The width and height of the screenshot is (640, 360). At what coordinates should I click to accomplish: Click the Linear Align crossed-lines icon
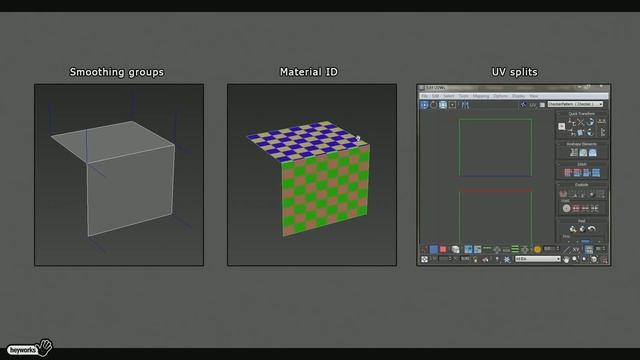(x=580, y=122)
